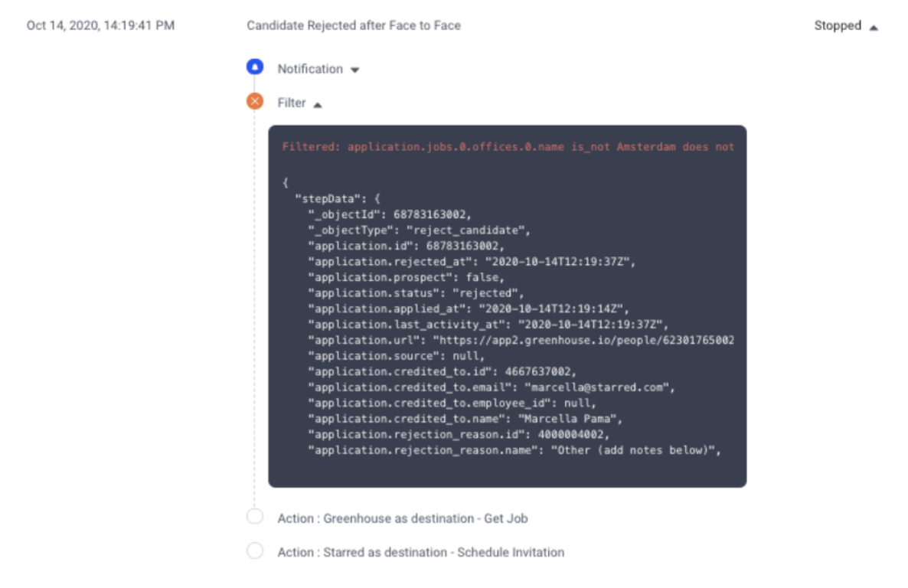The height and width of the screenshot is (588, 908).
Task: Open the Notification step label
Action: (x=310, y=69)
